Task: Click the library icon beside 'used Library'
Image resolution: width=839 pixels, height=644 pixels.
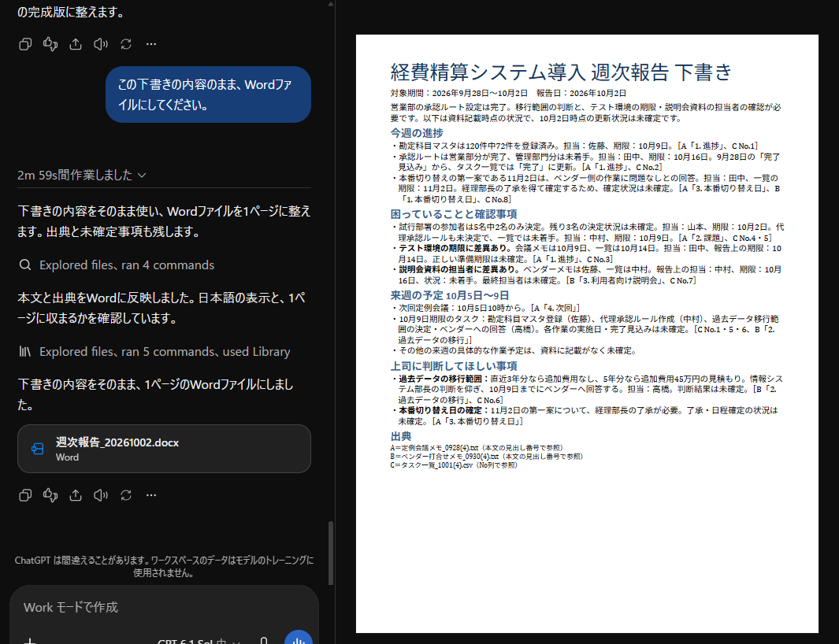Action: point(24,351)
